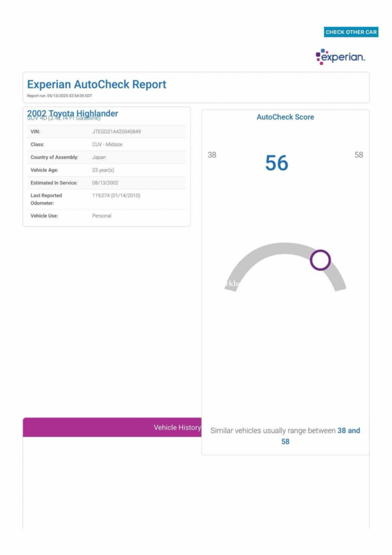Select the 119,074 (01/14/2010) odometer reading

point(116,195)
